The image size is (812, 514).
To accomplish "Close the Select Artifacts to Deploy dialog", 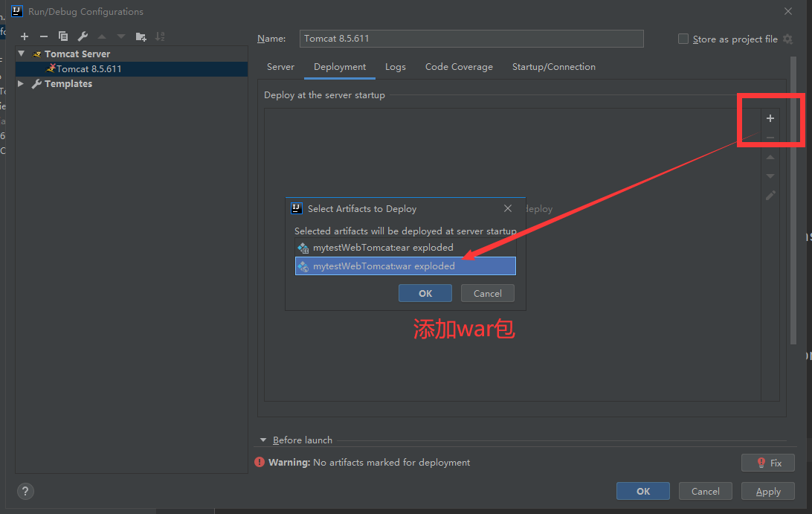I will pos(507,208).
